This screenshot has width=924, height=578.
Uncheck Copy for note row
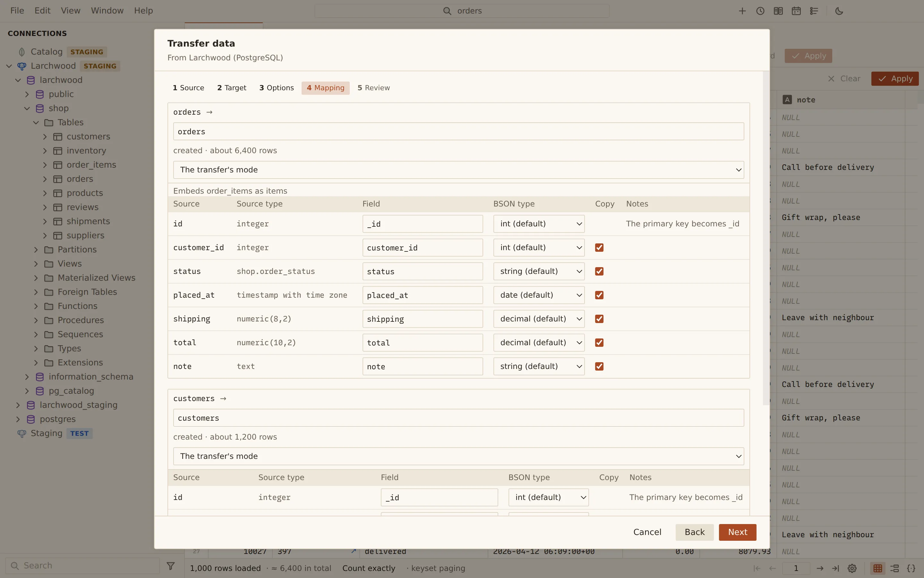coord(599,366)
